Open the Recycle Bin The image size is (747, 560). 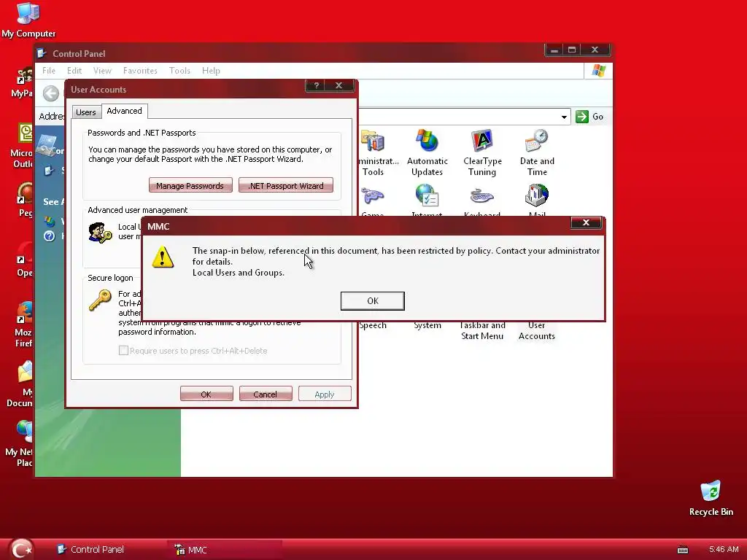pyautogui.click(x=711, y=499)
